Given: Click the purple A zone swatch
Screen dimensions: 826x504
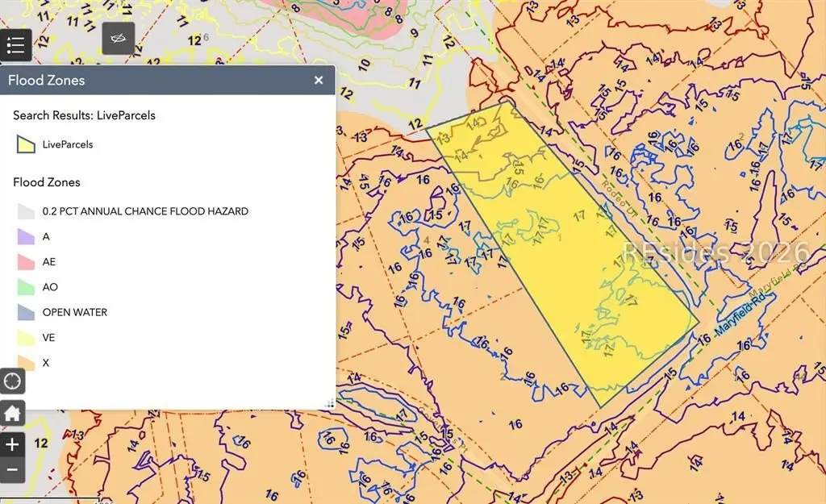Looking at the screenshot, I should [26, 236].
